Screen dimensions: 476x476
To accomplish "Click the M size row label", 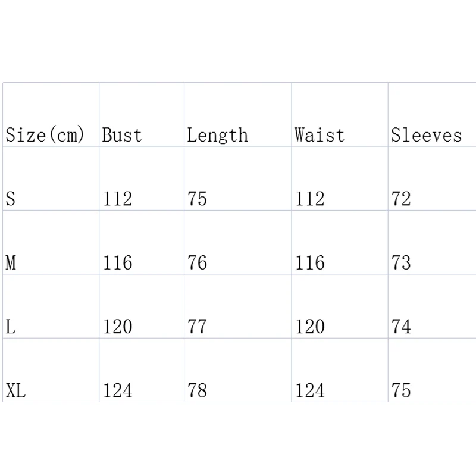I will click(x=11, y=262).
